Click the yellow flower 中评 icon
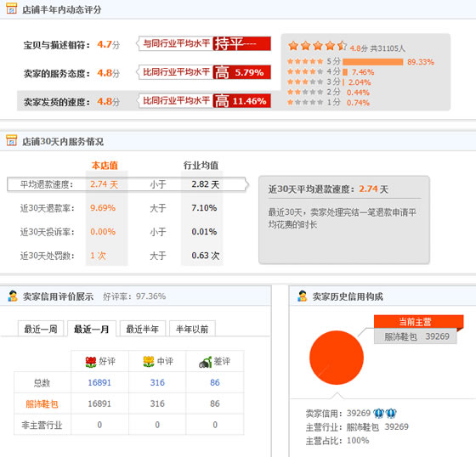This screenshot has height=457, width=476. tap(149, 362)
